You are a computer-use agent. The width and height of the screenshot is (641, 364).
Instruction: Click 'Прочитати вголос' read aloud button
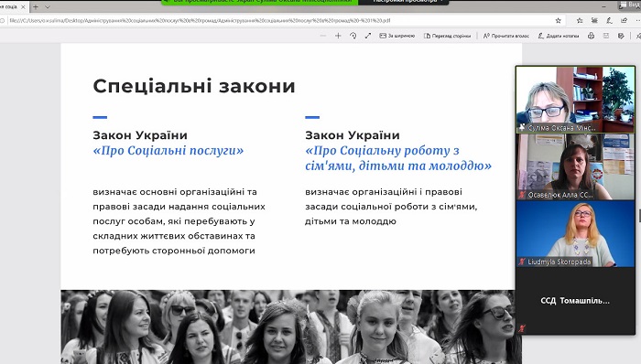pos(506,36)
